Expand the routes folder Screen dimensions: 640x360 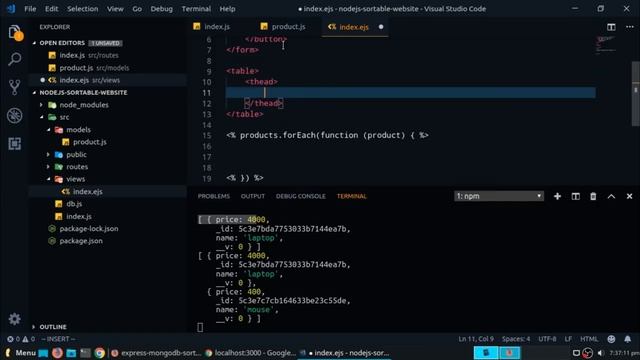click(x=48, y=167)
